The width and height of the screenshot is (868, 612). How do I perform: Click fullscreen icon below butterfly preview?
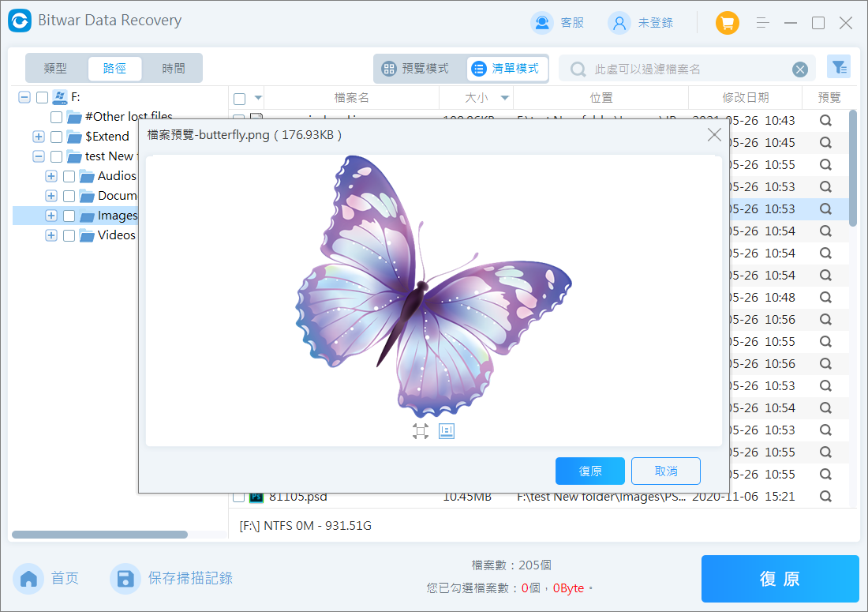coord(420,430)
